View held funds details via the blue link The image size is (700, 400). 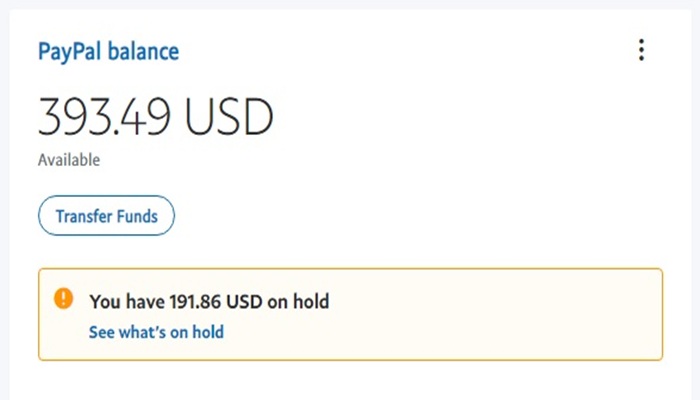(x=156, y=332)
